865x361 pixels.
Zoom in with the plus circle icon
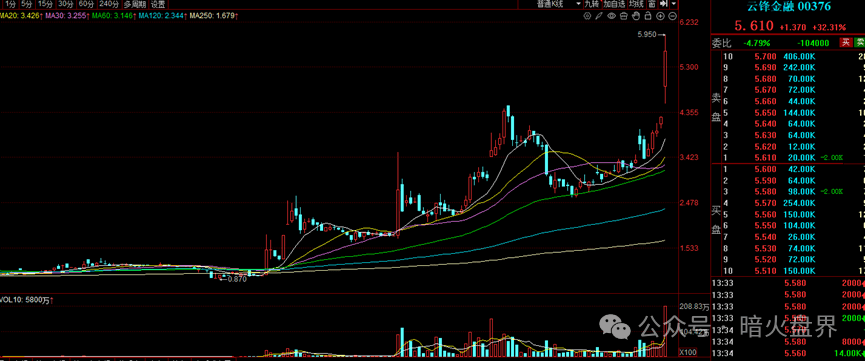pyautogui.click(x=660, y=16)
